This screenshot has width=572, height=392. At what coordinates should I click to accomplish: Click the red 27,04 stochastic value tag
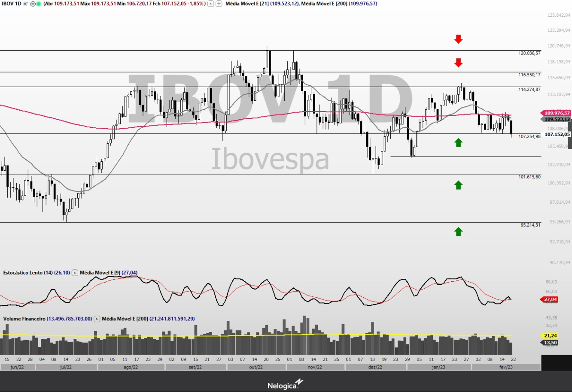click(x=549, y=299)
